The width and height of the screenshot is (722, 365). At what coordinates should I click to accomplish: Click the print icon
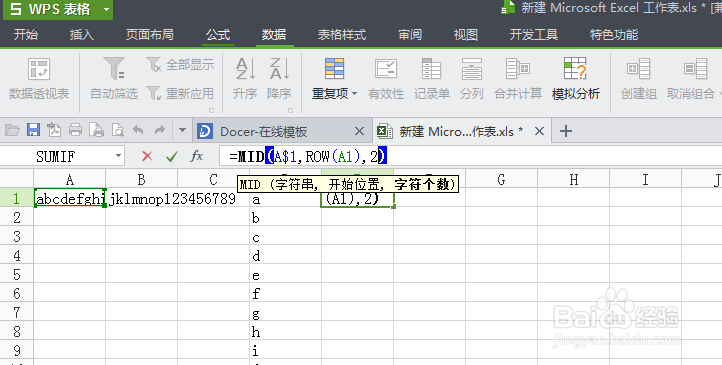tap(75, 130)
